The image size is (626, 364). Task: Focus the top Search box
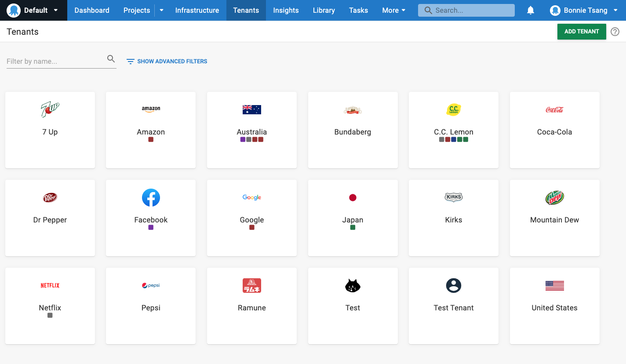(466, 10)
